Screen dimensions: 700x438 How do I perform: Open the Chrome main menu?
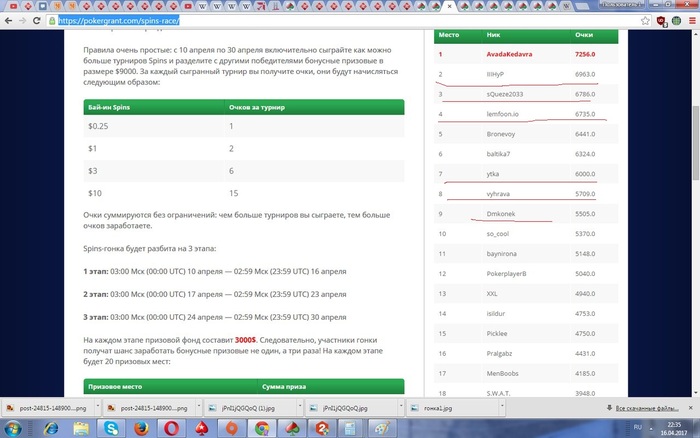[x=692, y=21]
